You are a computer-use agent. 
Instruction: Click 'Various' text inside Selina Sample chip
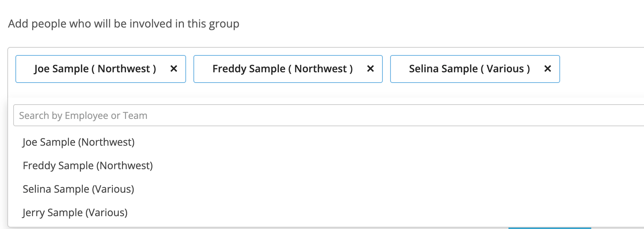pyautogui.click(x=505, y=69)
